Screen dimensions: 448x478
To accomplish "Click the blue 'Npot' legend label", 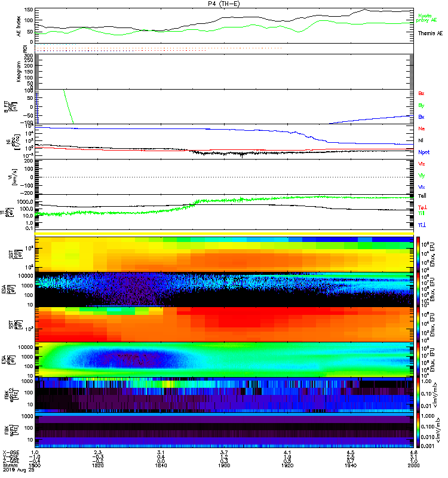I will coord(424,152).
